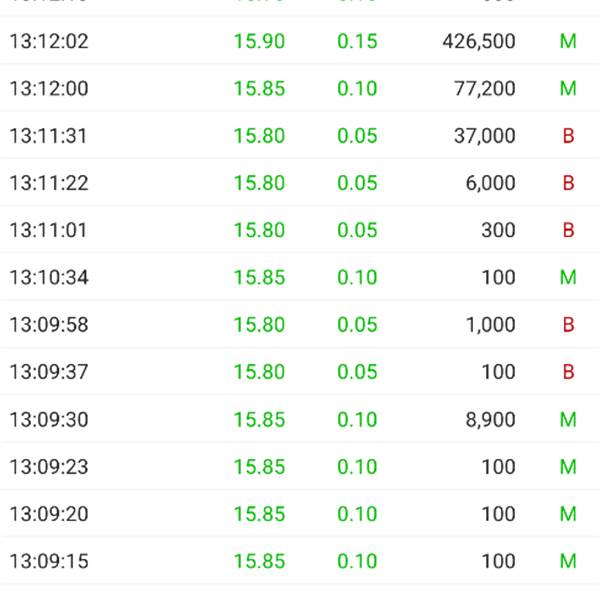Screen dimensions: 600x600
Task: Select the 13:10:34 trade row
Action: [x=300, y=277]
